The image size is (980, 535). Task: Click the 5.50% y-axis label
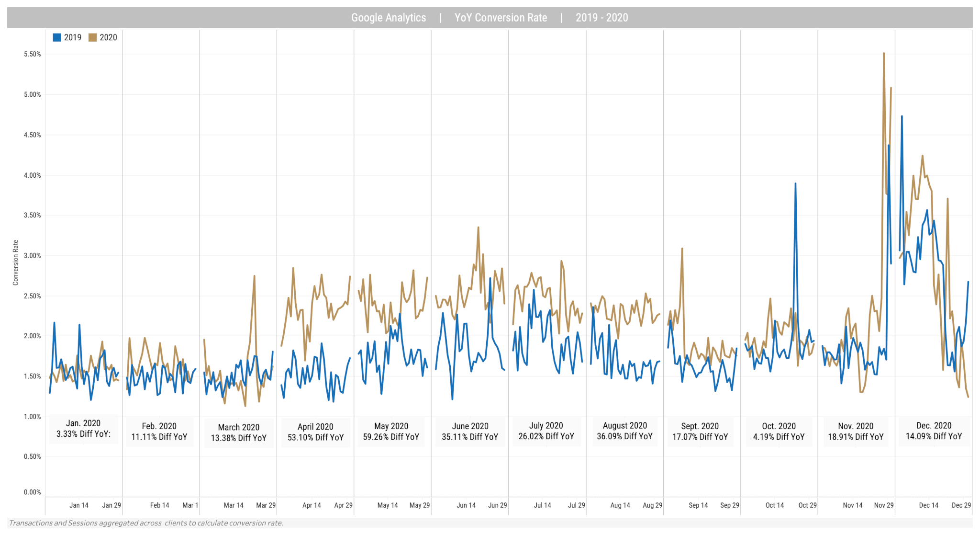pos(33,54)
